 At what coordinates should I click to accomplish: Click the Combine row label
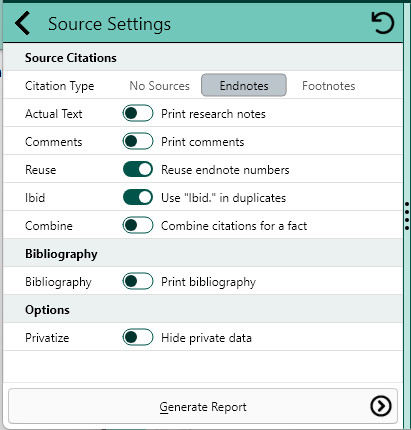(x=49, y=226)
